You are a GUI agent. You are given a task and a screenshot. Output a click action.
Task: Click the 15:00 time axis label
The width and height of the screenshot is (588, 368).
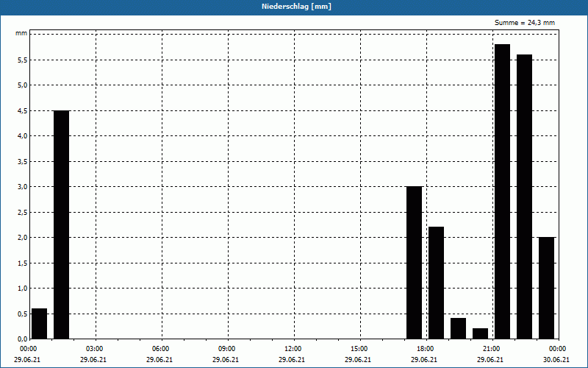(x=359, y=348)
